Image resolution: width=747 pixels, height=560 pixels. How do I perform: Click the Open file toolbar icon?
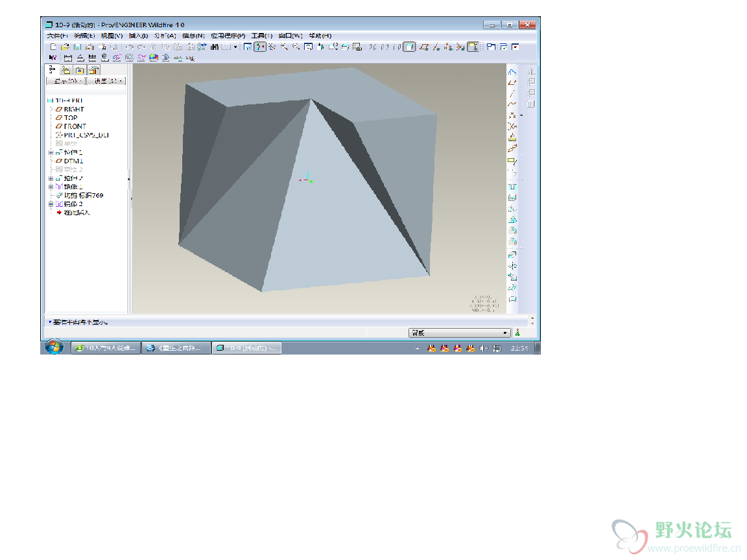click(x=65, y=47)
